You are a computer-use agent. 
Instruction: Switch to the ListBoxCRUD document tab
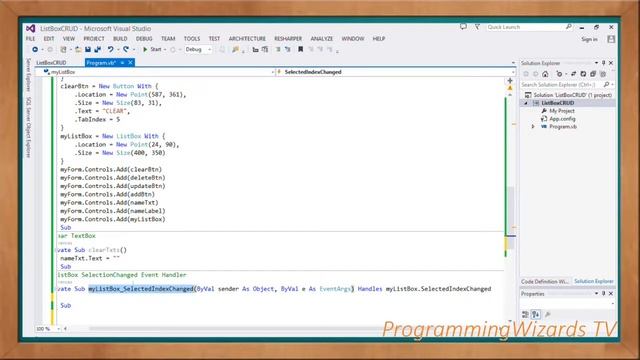pyautogui.click(x=51, y=63)
